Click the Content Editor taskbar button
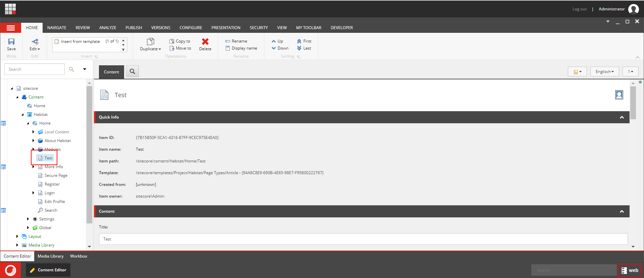This screenshot has height=278, width=644. [x=48, y=270]
